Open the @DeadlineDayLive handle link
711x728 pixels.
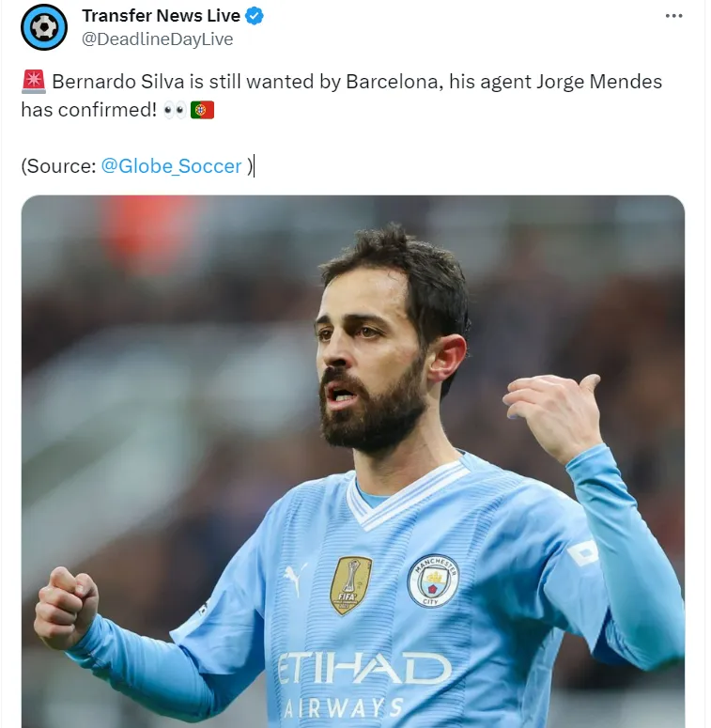(x=158, y=39)
